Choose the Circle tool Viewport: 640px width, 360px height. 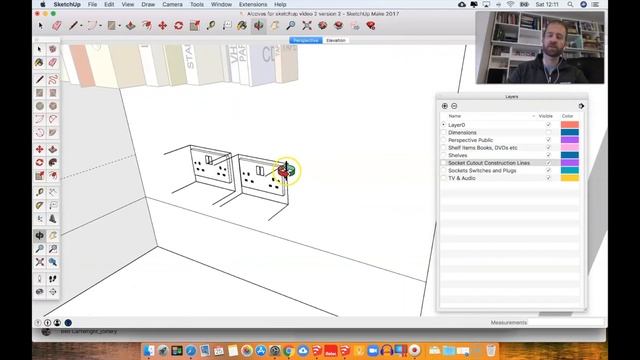(40, 106)
